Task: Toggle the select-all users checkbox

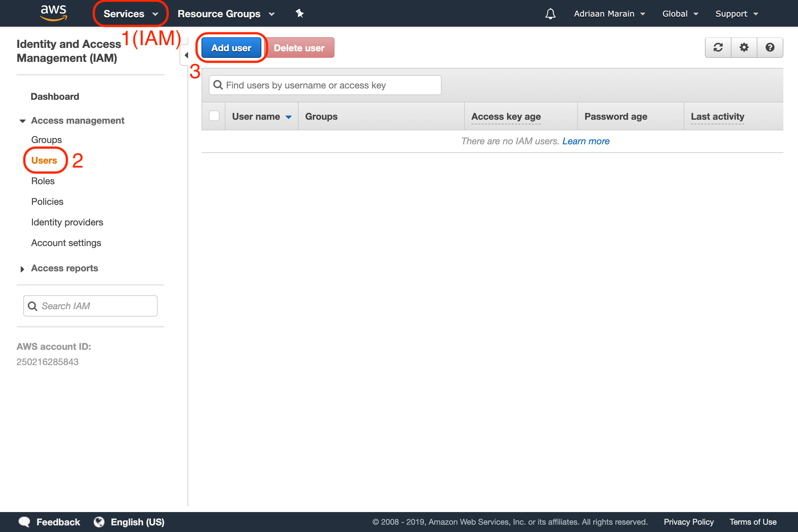Action: pos(214,116)
